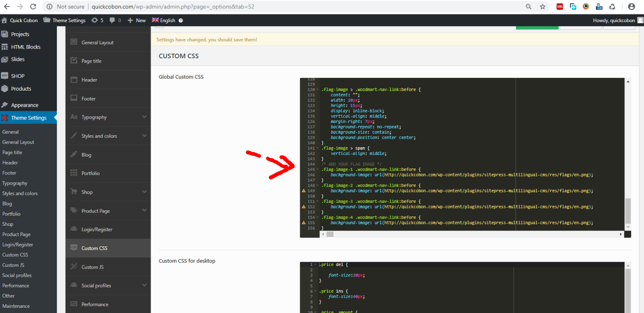
Task: Open the General Layout icon in theme options
Action: coord(74,42)
